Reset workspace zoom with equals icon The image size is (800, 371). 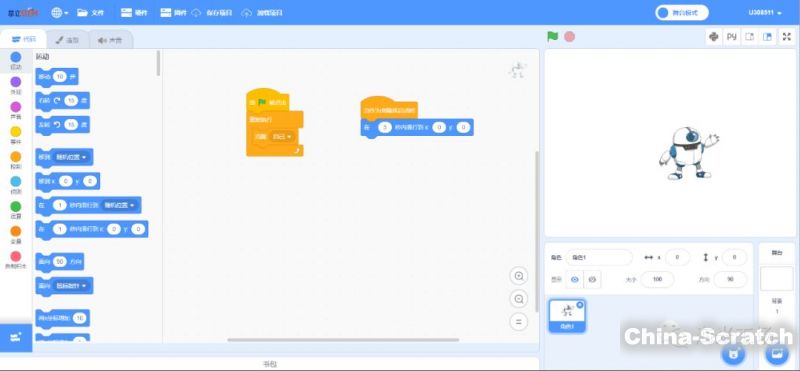[x=519, y=322]
